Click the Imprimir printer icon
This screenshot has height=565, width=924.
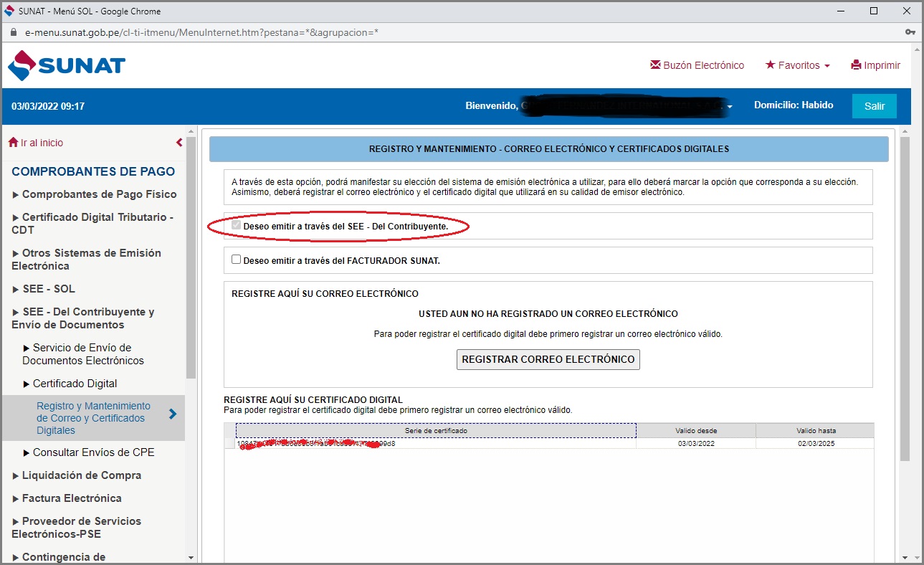856,65
